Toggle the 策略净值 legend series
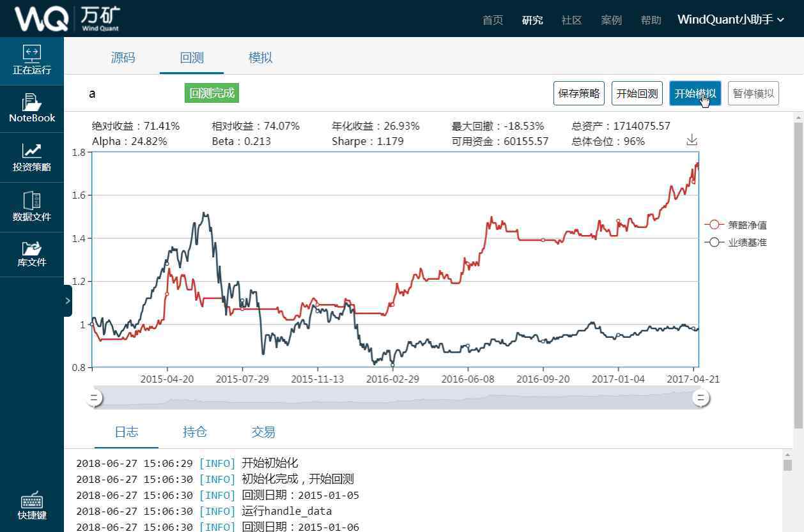Viewport: 804px width, 532px height. coord(736,225)
